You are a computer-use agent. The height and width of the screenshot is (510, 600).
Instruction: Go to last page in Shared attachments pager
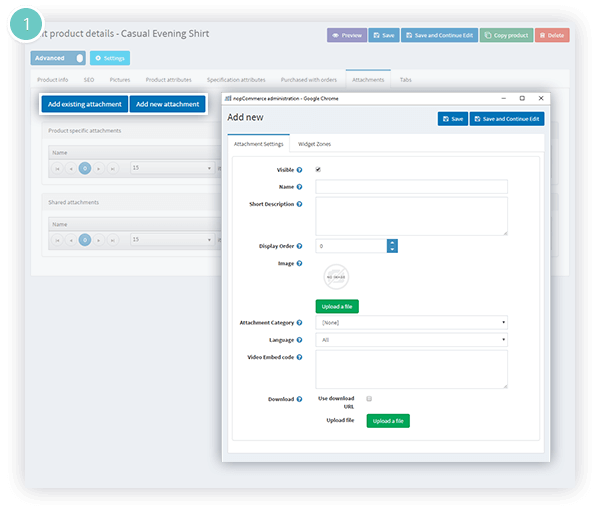112,240
